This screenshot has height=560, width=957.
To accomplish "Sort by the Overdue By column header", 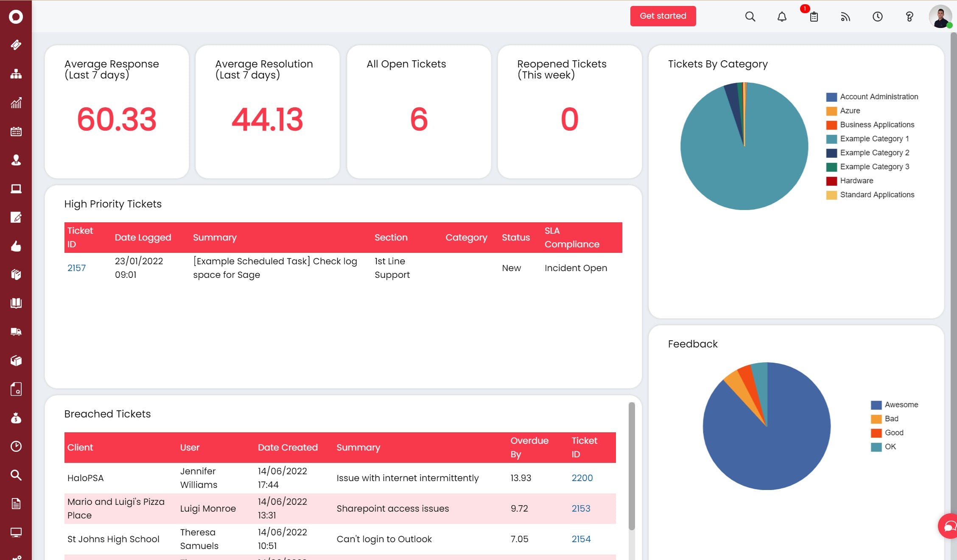I will tap(529, 447).
